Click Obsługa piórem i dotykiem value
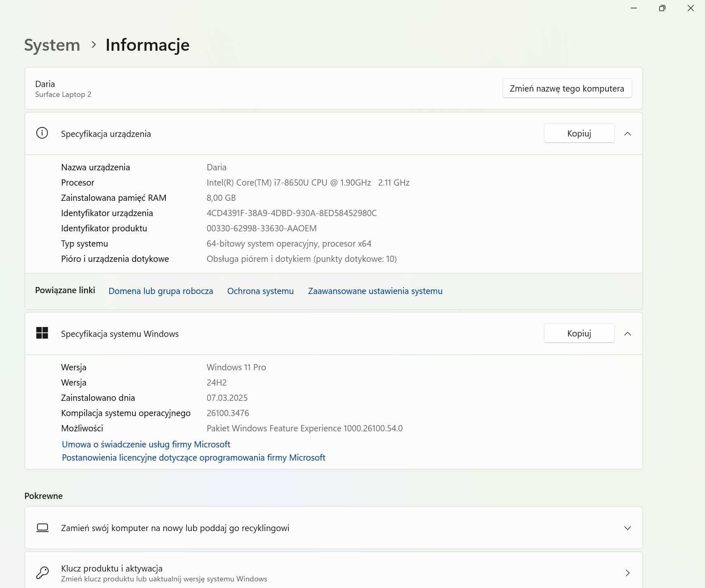 (x=302, y=259)
